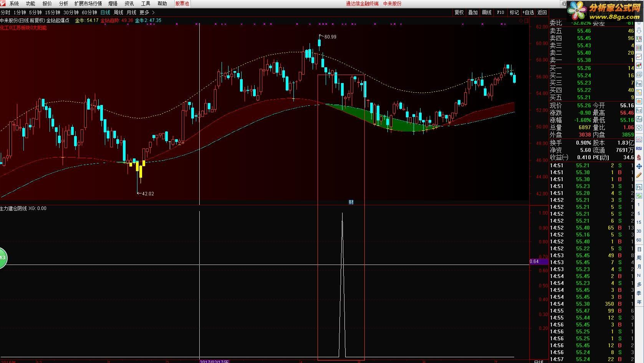
Task: Open the f(x) formula manager icon
Action: 639,119
